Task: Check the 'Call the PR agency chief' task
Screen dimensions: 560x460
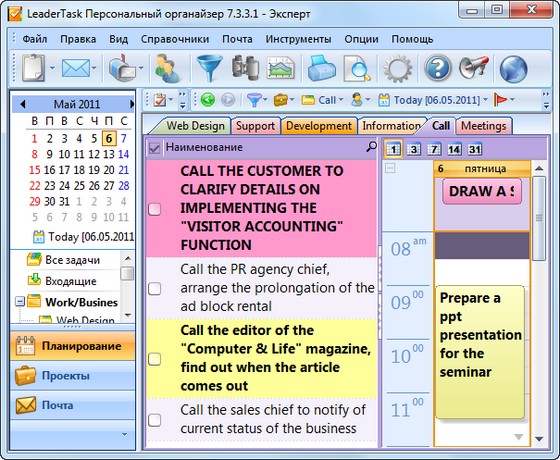Action: click(x=155, y=288)
